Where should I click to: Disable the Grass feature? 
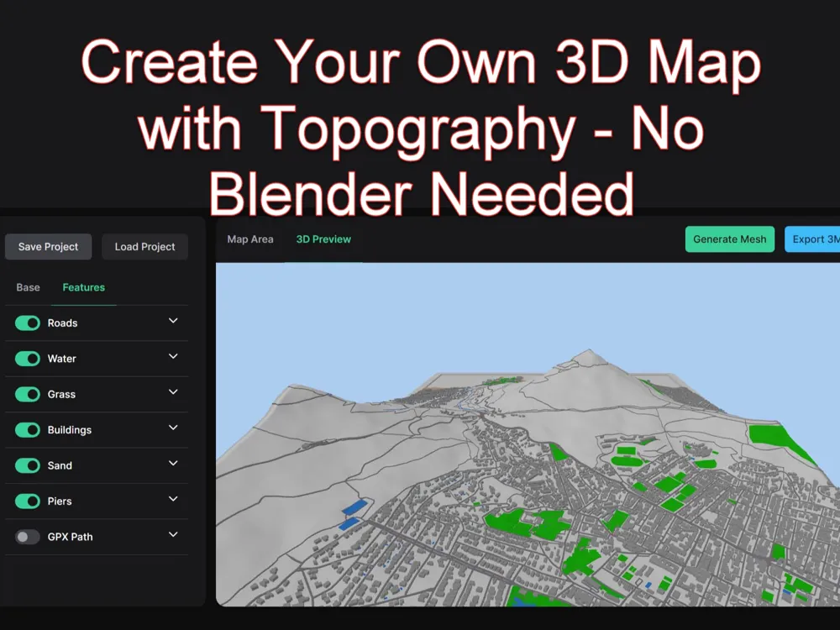(26, 394)
